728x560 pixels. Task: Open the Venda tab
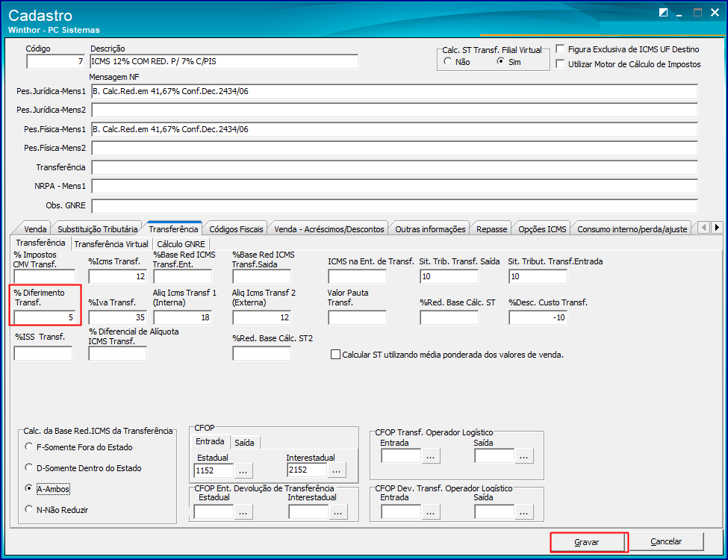pos(35,229)
